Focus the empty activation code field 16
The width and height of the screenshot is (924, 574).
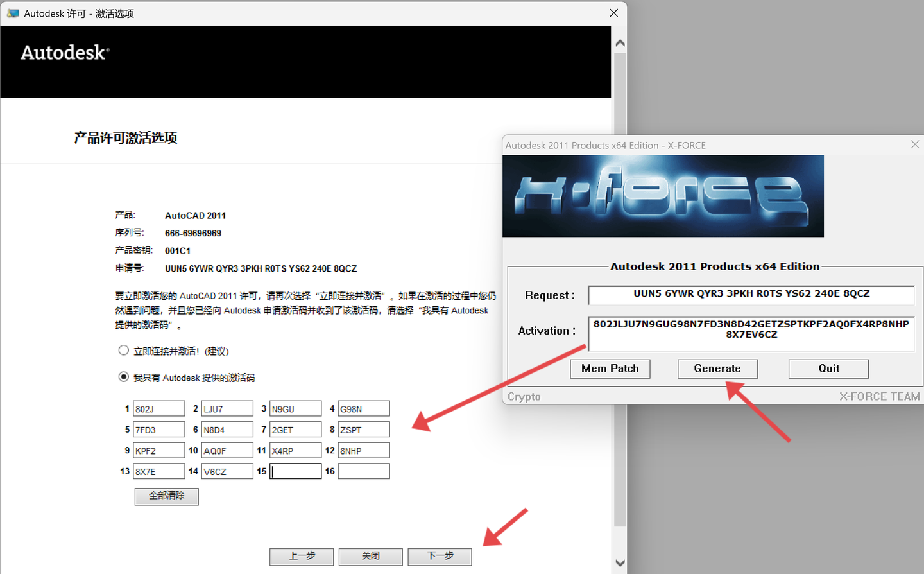tap(364, 471)
